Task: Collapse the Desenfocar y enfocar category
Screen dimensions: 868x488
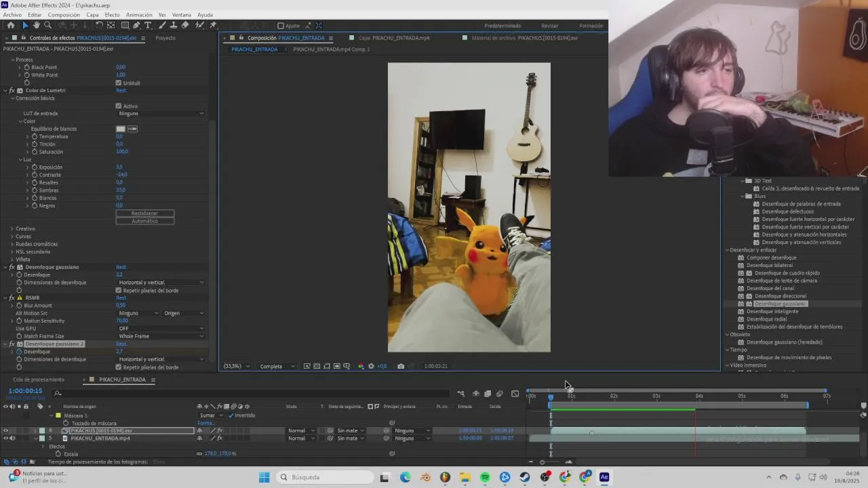Action: pyautogui.click(x=726, y=250)
